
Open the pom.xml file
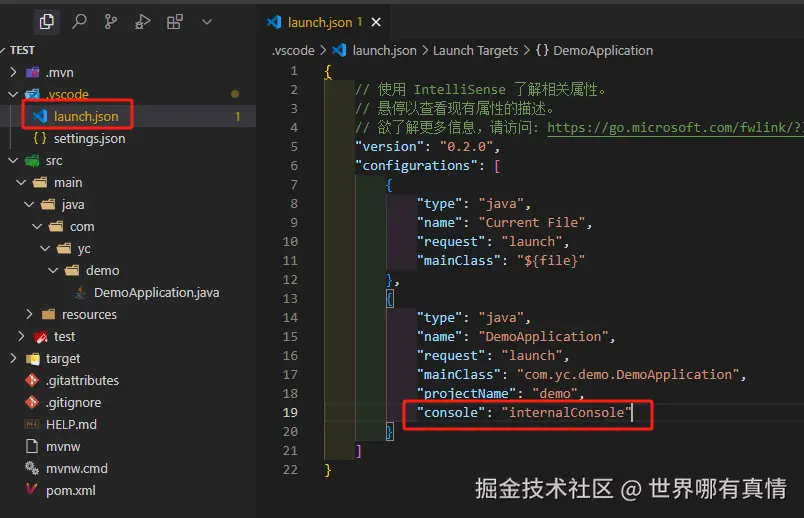coord(71,490)
